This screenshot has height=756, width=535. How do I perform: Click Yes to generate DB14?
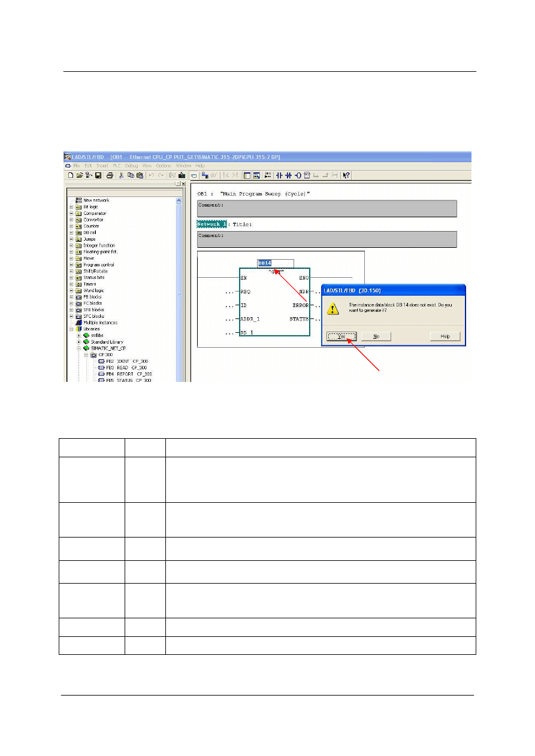341,336
